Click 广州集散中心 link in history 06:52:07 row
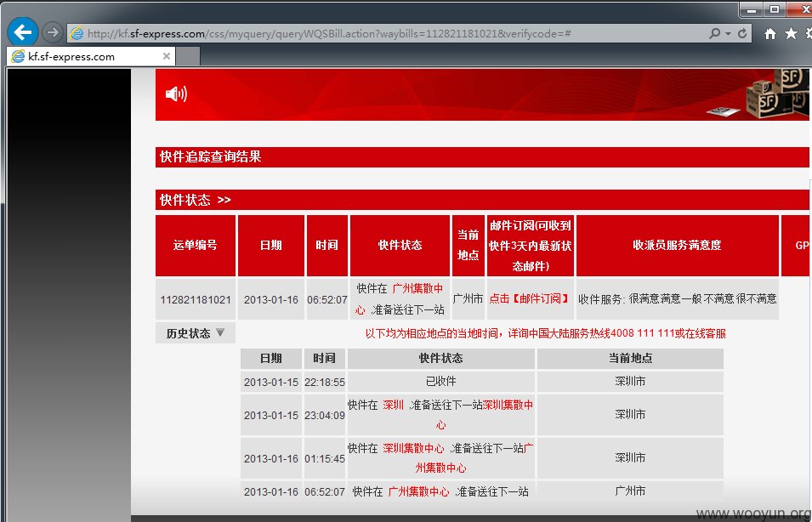The height and width of the screenshot is (522, 812). (x=418, y=491)
